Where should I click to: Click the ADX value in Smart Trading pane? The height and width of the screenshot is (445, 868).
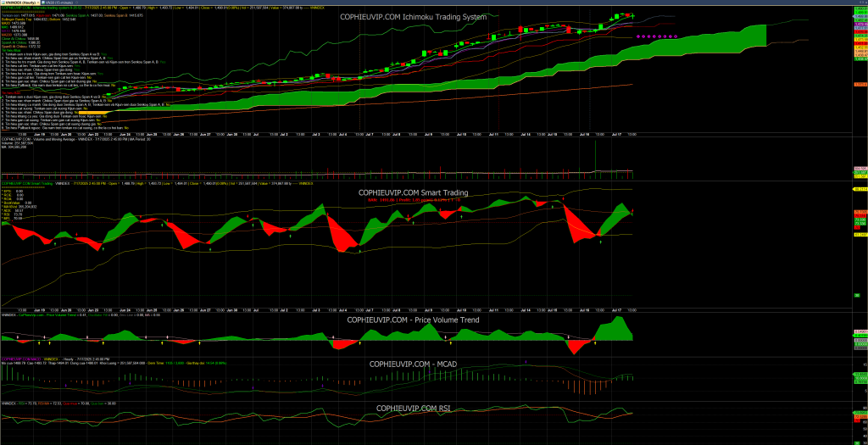coord(13,210)
